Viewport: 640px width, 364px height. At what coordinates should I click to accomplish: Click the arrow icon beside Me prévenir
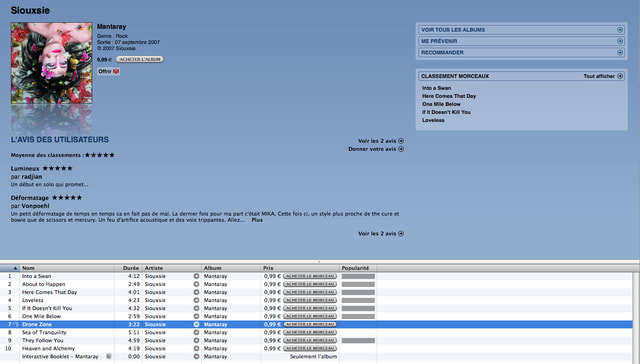(x=620, y=41)
